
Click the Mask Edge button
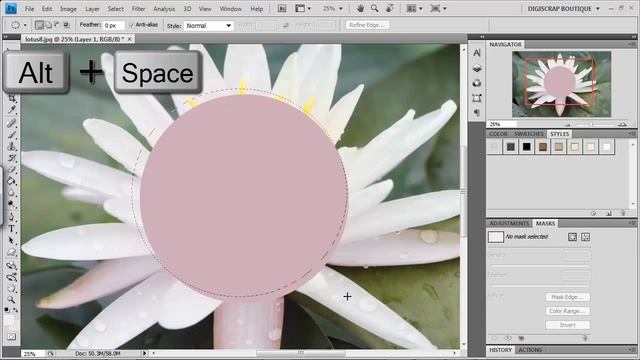[x=567, y=297]
